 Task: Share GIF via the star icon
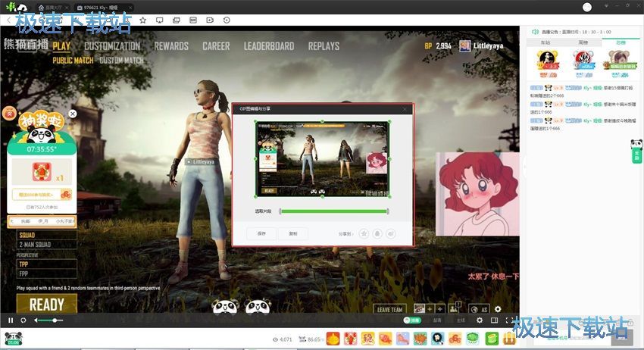point(364,234)
